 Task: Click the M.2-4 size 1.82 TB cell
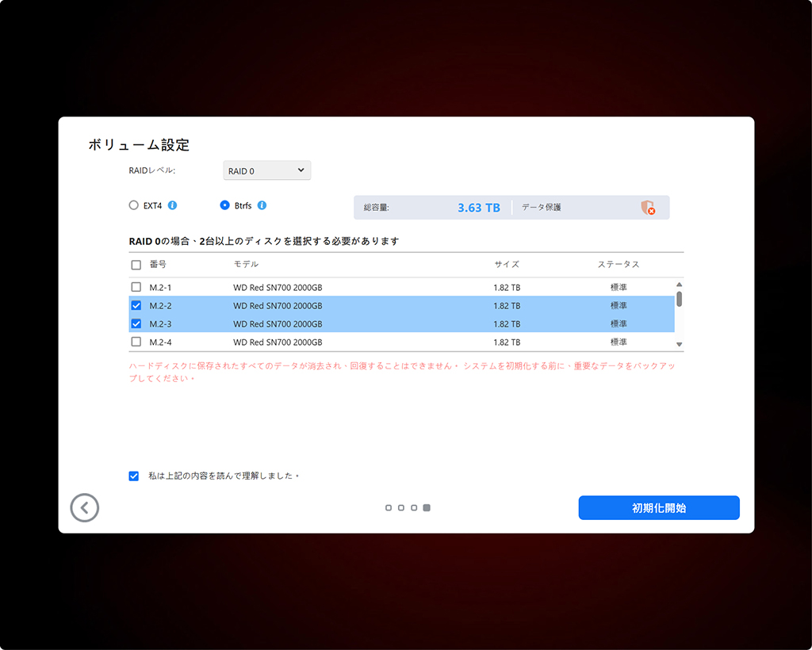507,342
